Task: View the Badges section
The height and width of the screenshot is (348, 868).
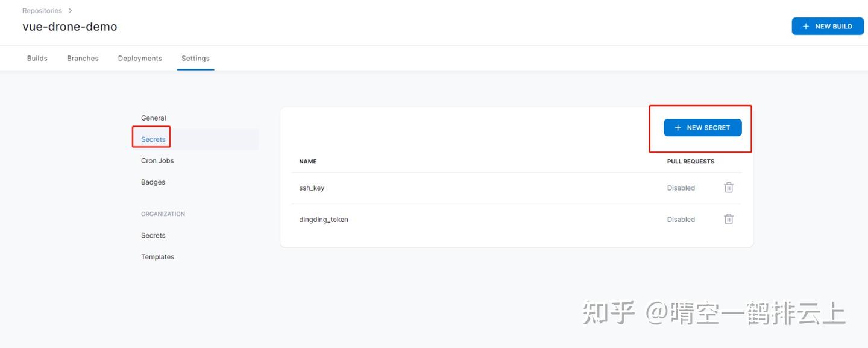Action: click(x=153, y=182)
